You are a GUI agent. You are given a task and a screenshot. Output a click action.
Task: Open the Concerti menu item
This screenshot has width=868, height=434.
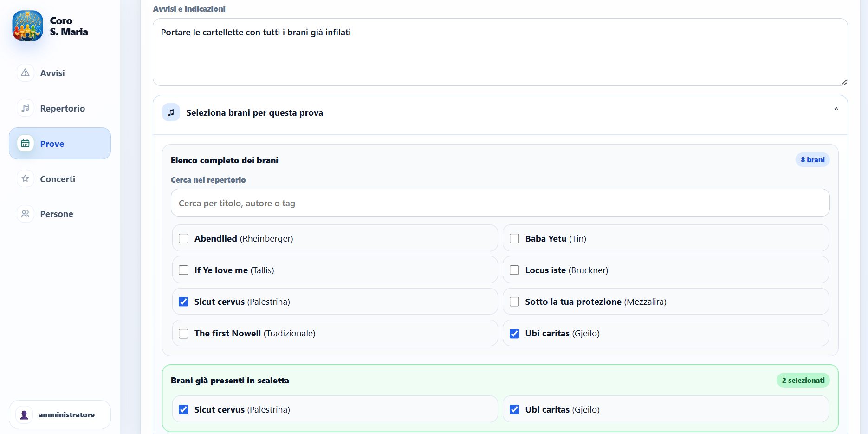(60, 179)
